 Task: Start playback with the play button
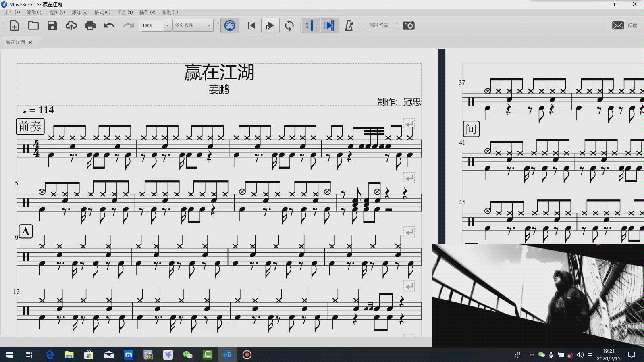tap(270, 25)
